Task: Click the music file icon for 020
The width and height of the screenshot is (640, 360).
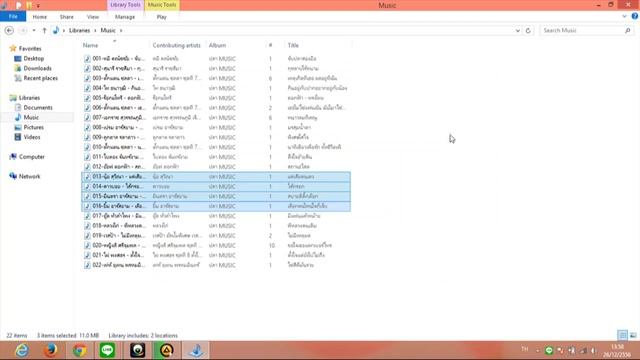Action: [87, 245]
